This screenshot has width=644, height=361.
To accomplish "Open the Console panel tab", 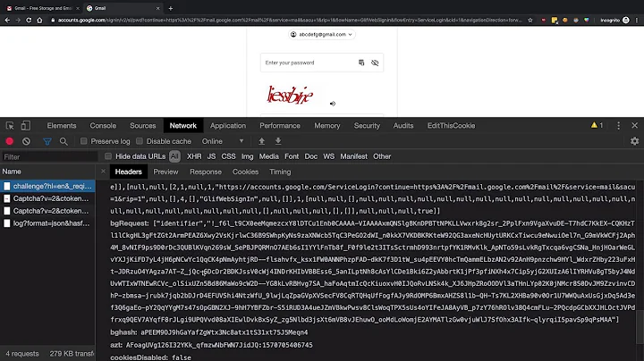I will [103, 125].
